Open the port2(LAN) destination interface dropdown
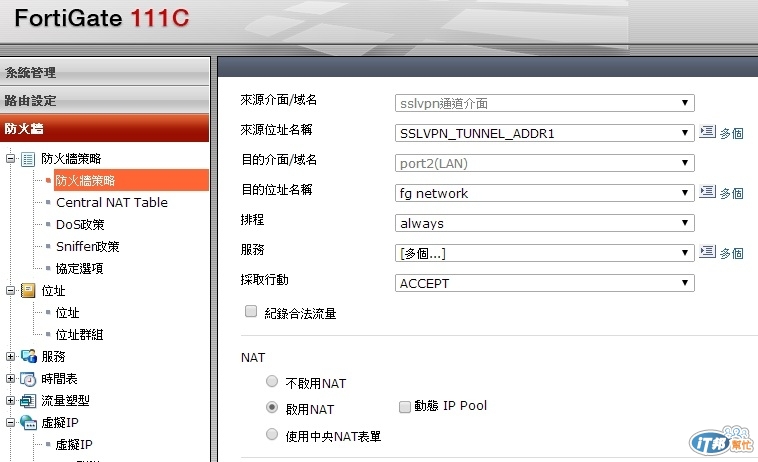 [x=545, y=163]
